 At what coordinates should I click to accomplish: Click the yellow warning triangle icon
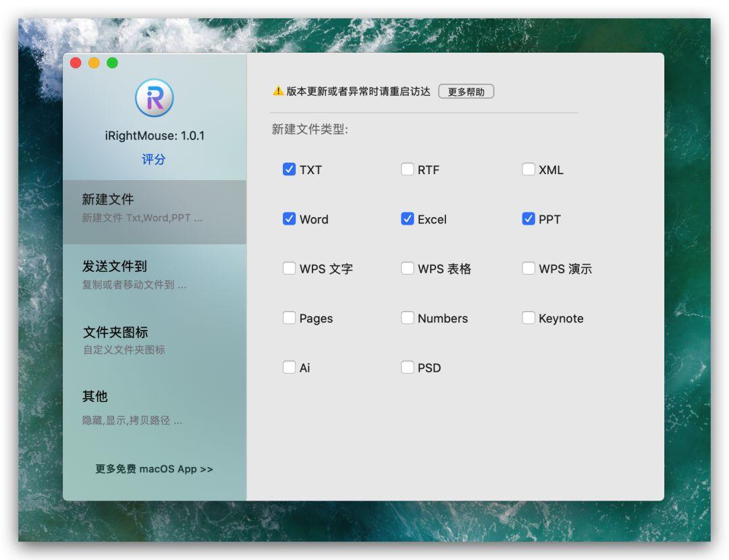277,91
